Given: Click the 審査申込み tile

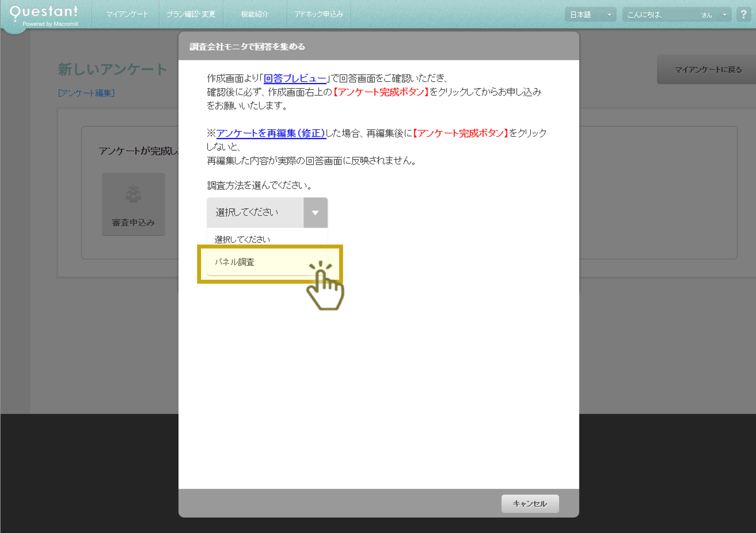Looking at the screenshot, I should pos(133,204).
